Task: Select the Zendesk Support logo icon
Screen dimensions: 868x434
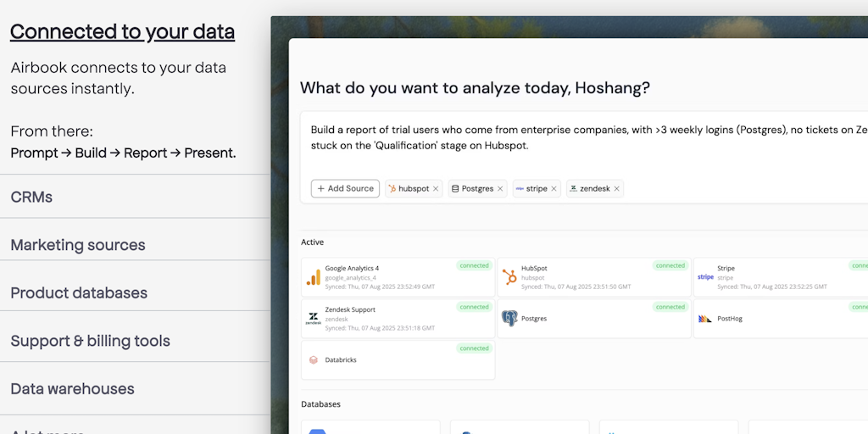Action: [x=314, y=319]
